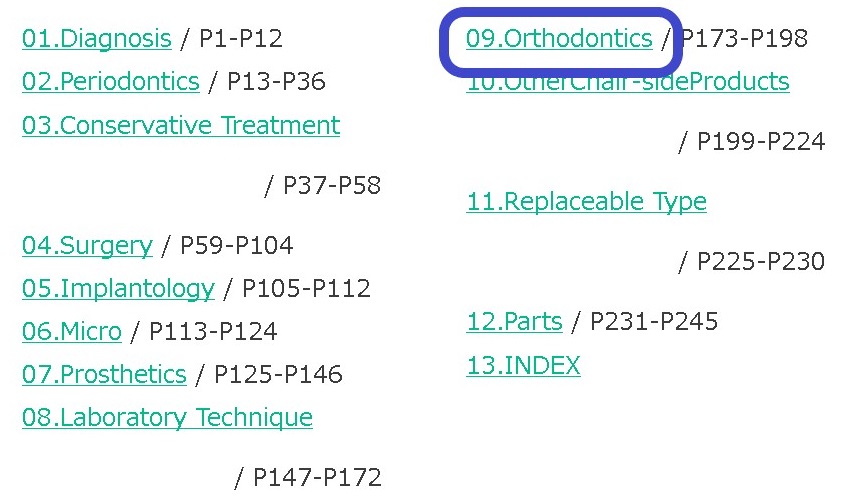Go to the 12.Parts link
This screenshot has width=844, height=500.
click(514, 322)
